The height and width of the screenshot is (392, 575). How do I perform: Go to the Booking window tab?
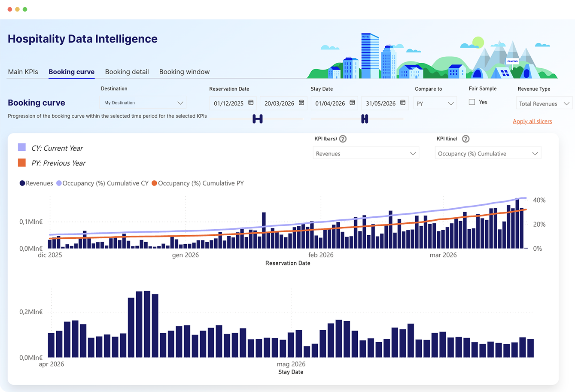point(184,72)
